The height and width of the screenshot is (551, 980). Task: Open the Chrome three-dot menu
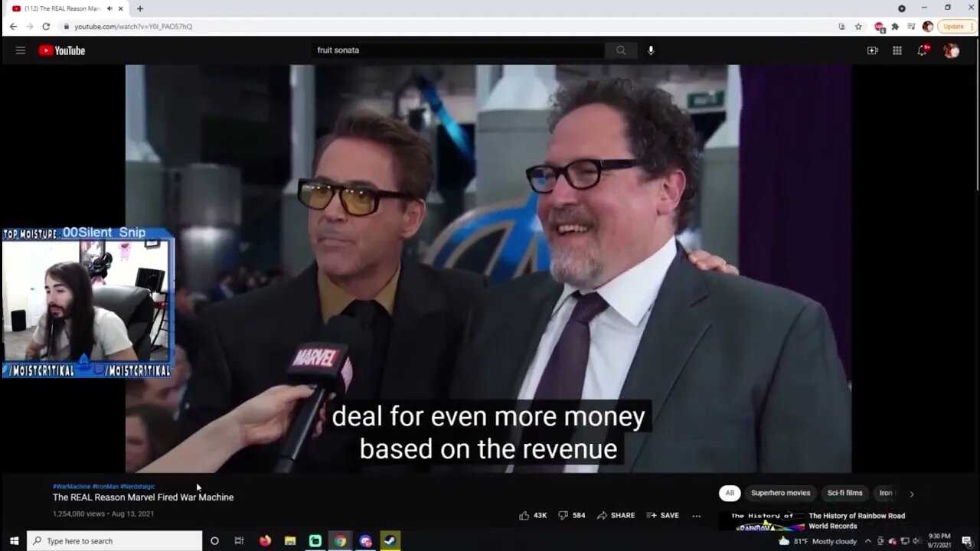pyautogui.click(x=974, y=26)
